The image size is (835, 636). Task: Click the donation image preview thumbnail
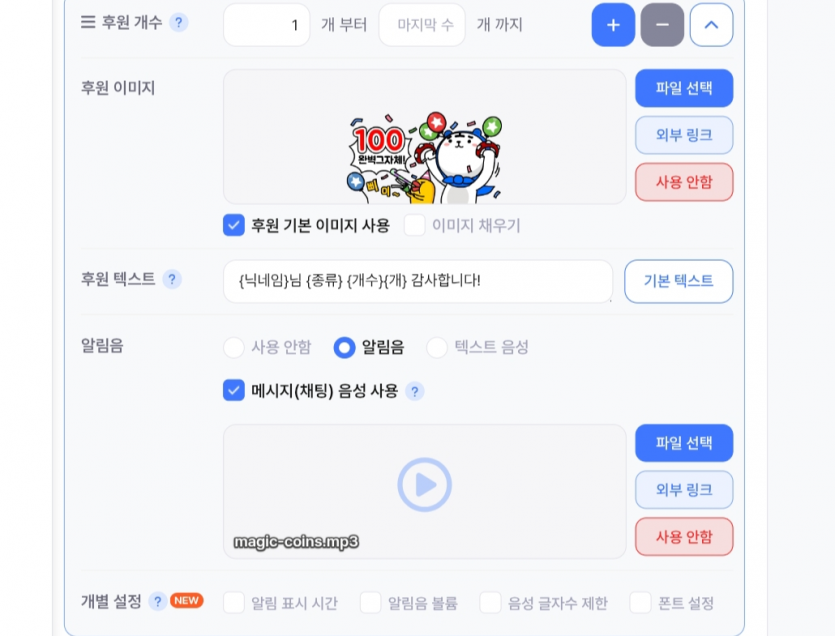[424, 158]
